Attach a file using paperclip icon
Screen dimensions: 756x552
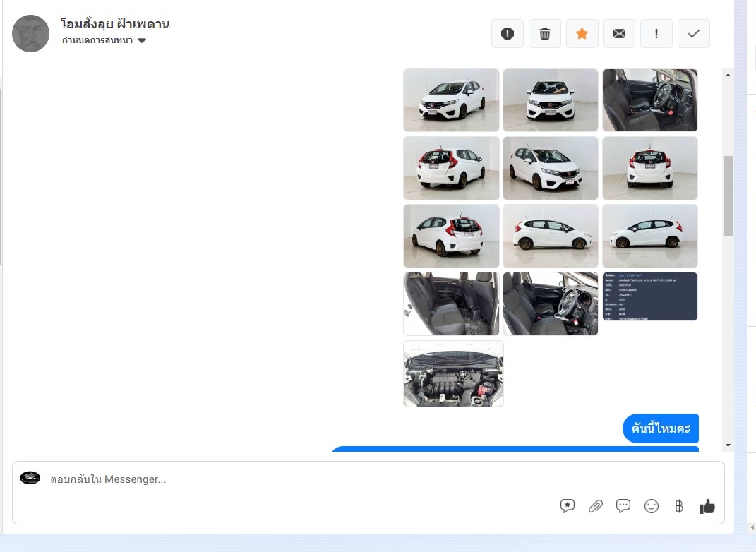click(x=596, y=506)
